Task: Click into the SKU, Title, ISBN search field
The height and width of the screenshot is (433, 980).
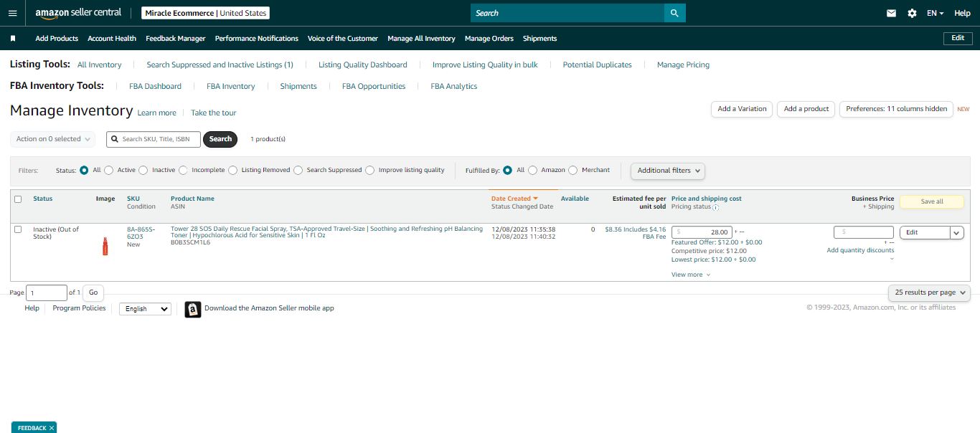Action: click(153, 139)
